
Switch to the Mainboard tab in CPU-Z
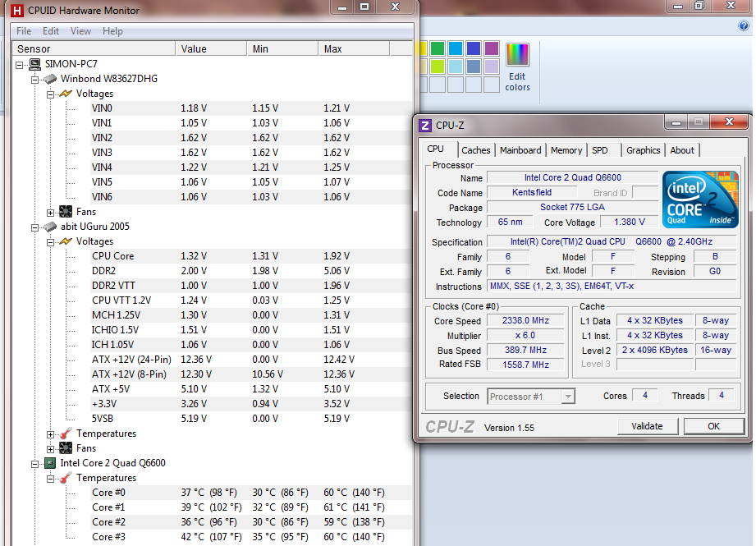coord(520,150)
